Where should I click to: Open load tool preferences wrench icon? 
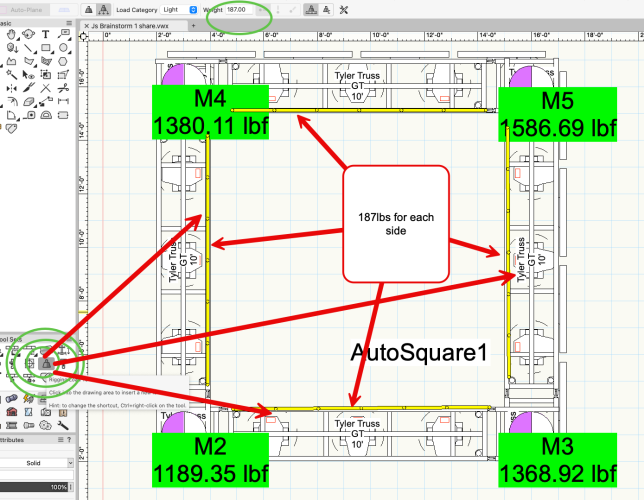344,9
